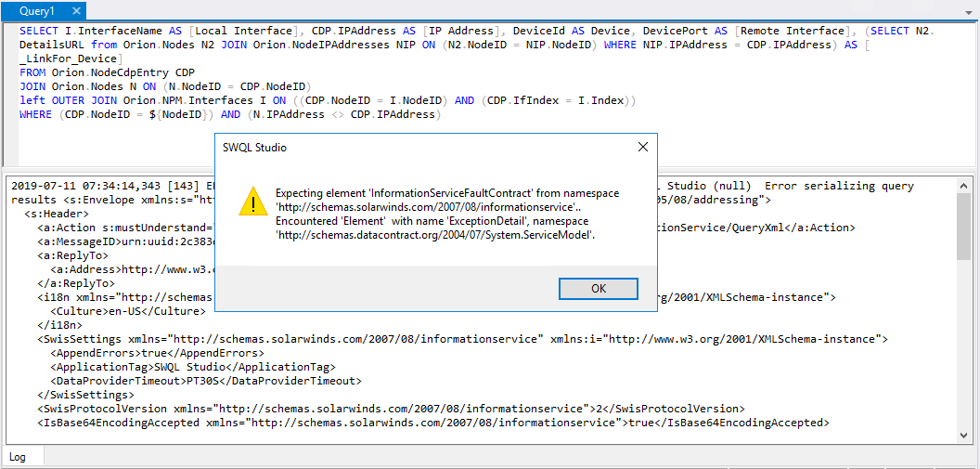Click the log pane vertical scrollbar thumb
This screenshot has width=980, height=469.
tap(963, 226)
